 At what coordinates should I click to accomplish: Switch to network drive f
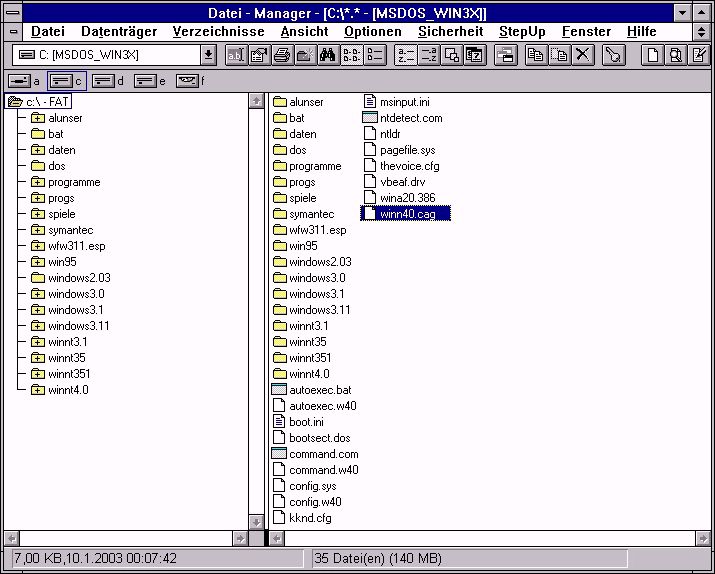point(188,80)
